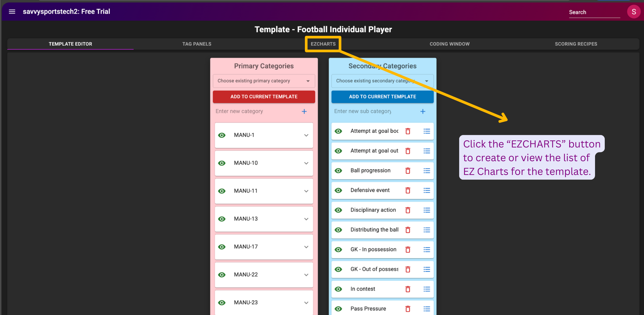The height and width of the screenshot is (315, 644).
Task: Open list icon for Defensive event
Action: [426, 190]
